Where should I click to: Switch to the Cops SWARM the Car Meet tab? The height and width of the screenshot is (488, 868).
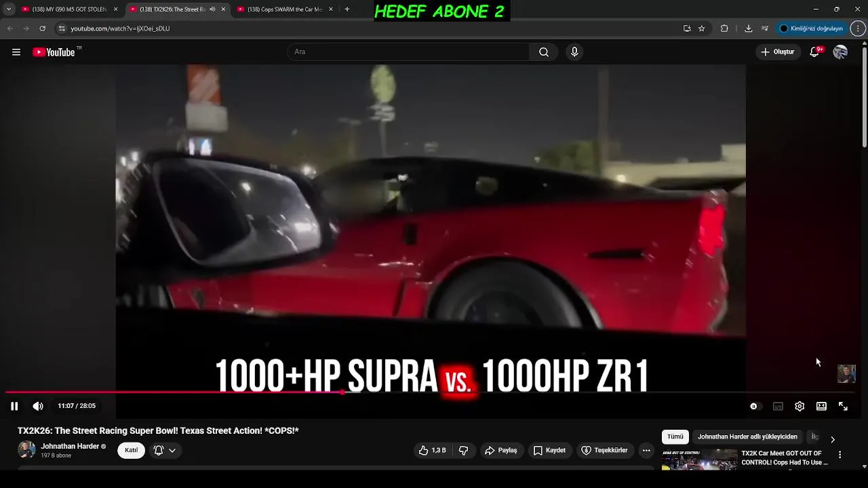(x=284, y=9)
